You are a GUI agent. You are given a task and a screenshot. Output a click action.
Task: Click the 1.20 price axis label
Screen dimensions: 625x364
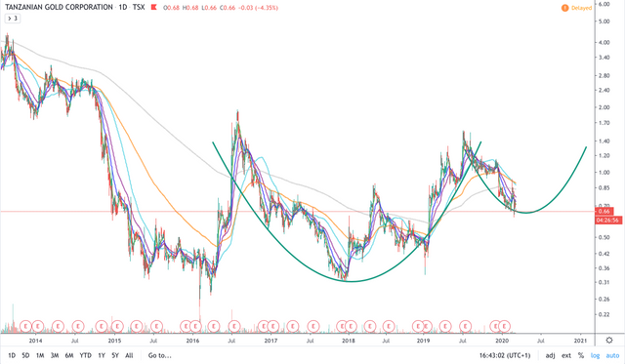pyautogui.click(x=604, y=155)
